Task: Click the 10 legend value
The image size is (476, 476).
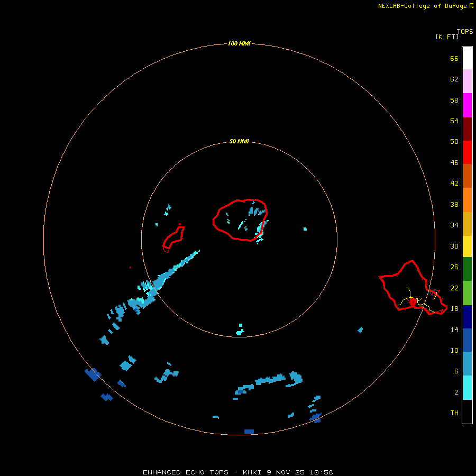Action: (454, 350)
